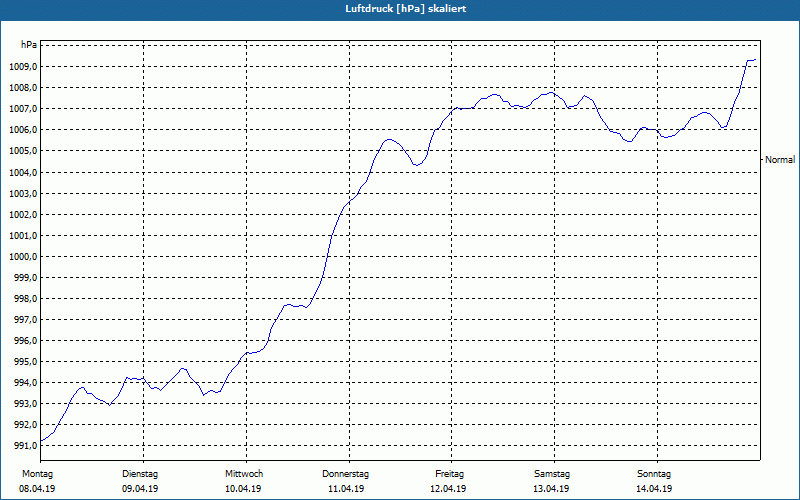
Task: Click the 'Sonntag' day label
Action: point(654,474)
